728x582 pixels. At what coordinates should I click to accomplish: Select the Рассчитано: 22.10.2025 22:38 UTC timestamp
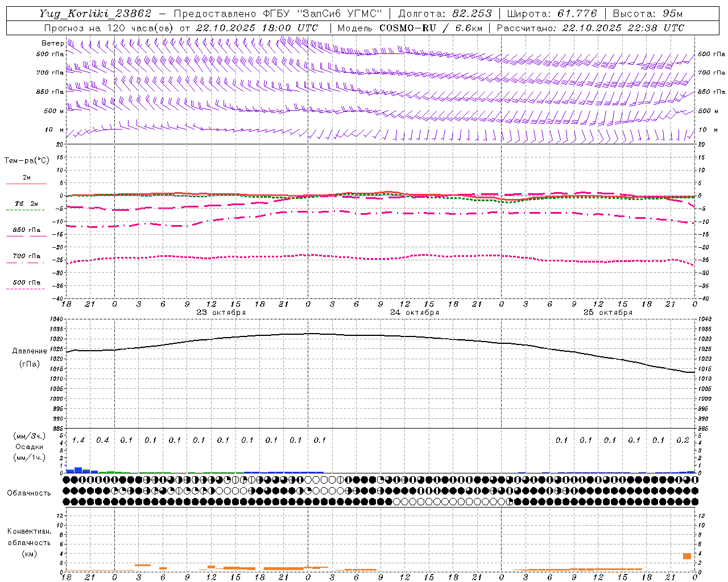(590, 28)
